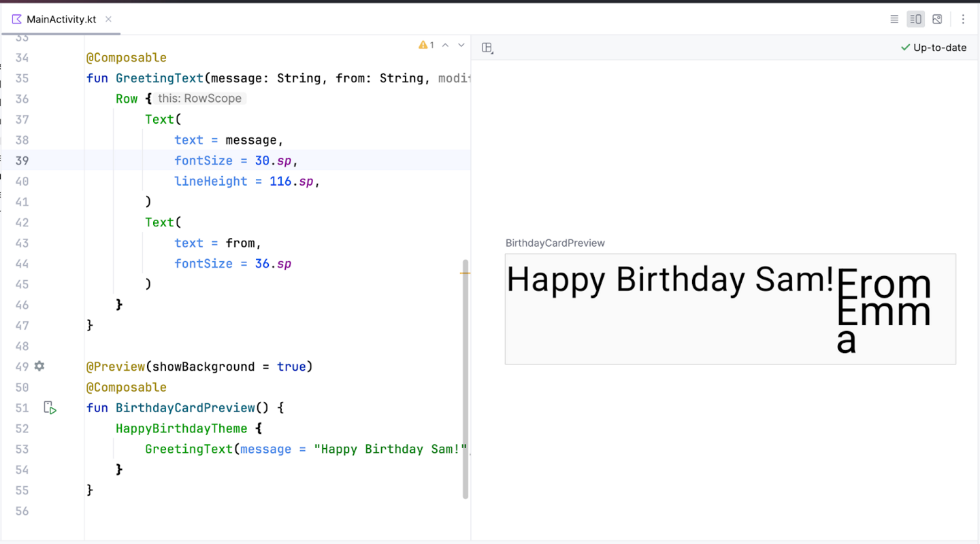
Task: Click the gear icon beside the @Preview annotation
Action: click(39, 367)
